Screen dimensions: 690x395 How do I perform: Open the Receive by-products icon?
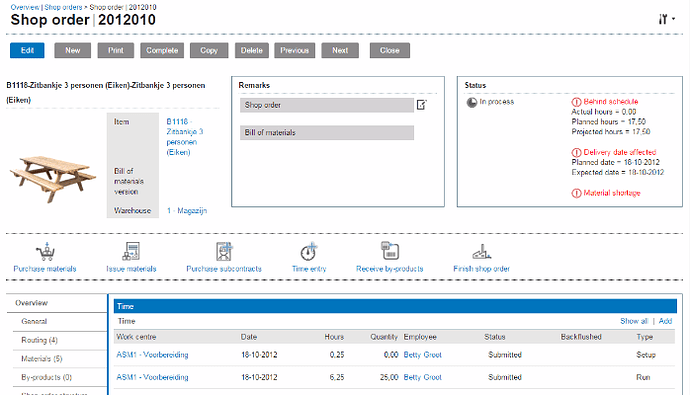point(390,251)
